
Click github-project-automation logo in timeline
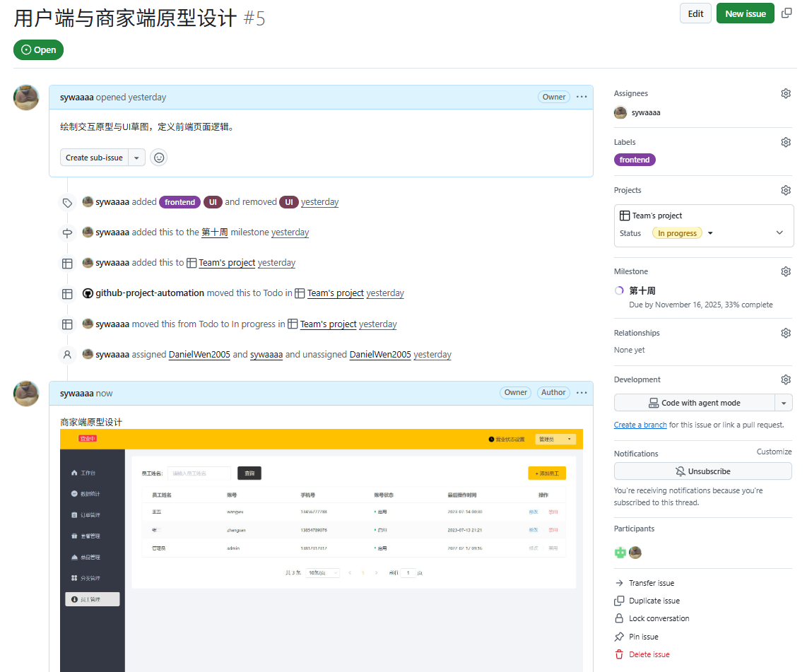pos(88,293)
